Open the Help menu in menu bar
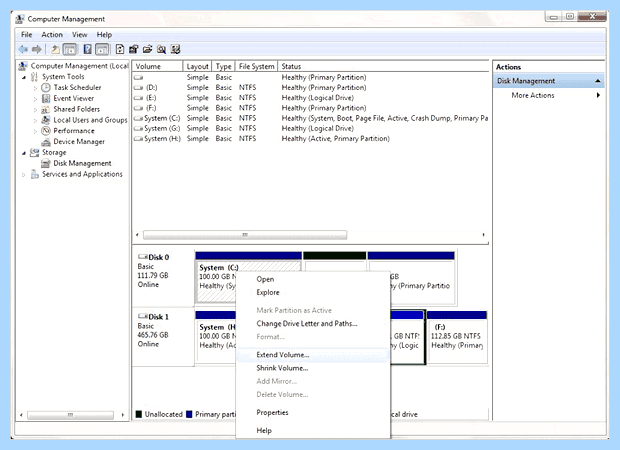620x450 pixels. click(104, 34)
